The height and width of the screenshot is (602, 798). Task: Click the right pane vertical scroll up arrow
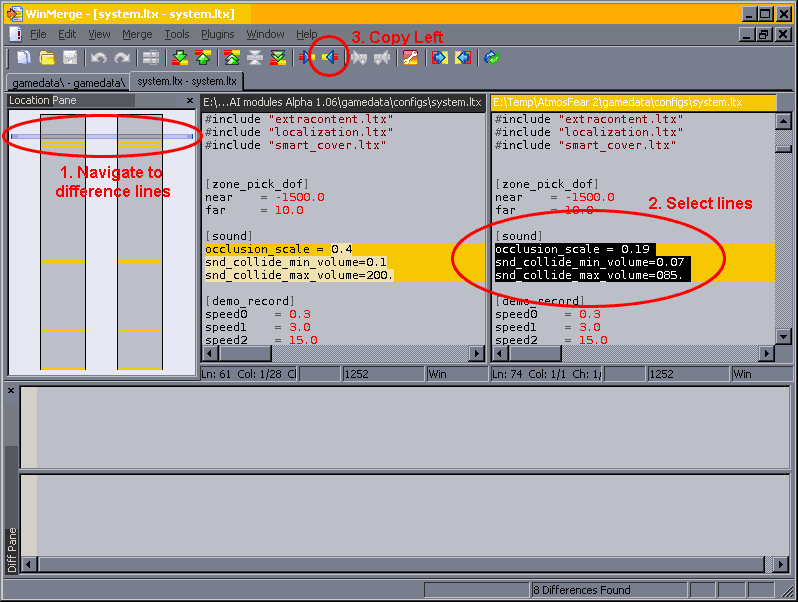tap(783, 122)
